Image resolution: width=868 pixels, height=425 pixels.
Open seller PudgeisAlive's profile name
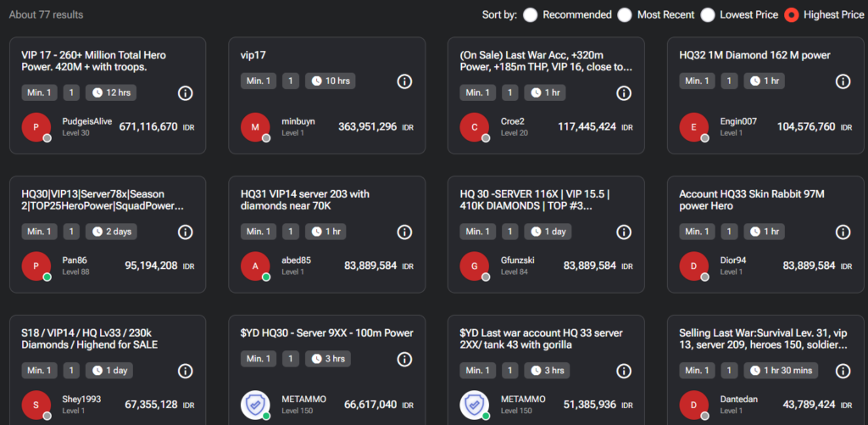click(x=87, y=121)
